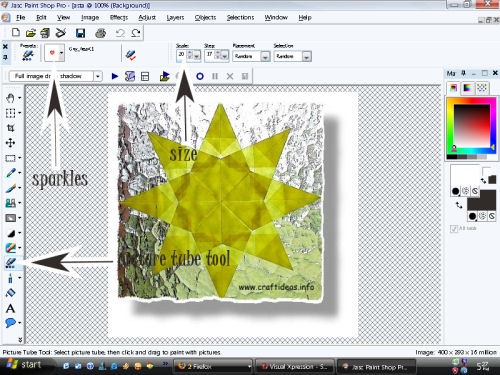Open the Layers menu
This screenshot has height=375, width=500.
(x=175, y=17)
